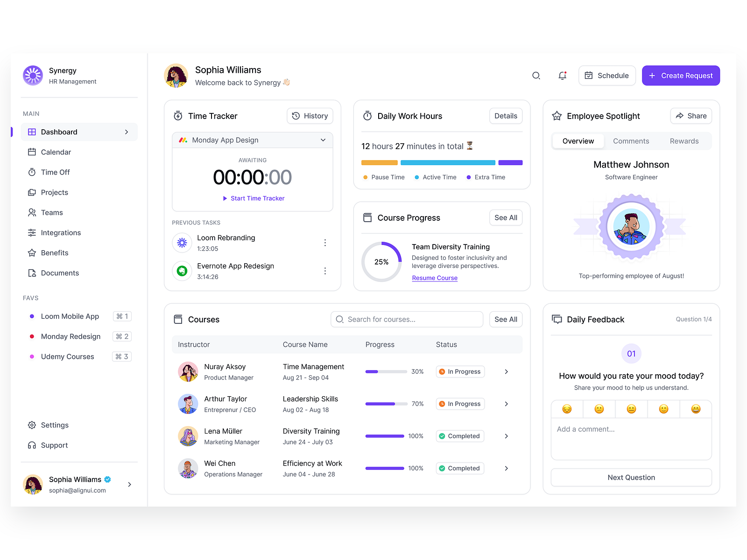Click the Resume Course link
The height and width of the screenshot is (560, 747).
point(434,278)
